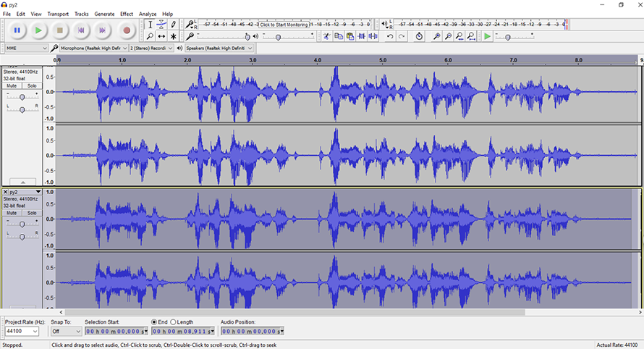Mute the second py2 track
The width and height of the screenshot is (644, 349).
point(12,213)
